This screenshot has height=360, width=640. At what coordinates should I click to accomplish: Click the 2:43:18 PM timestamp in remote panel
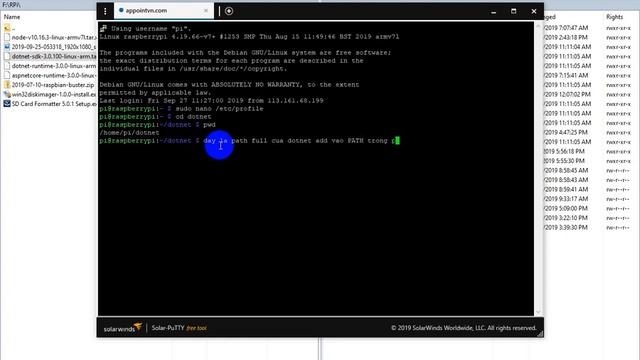[567, 37]
